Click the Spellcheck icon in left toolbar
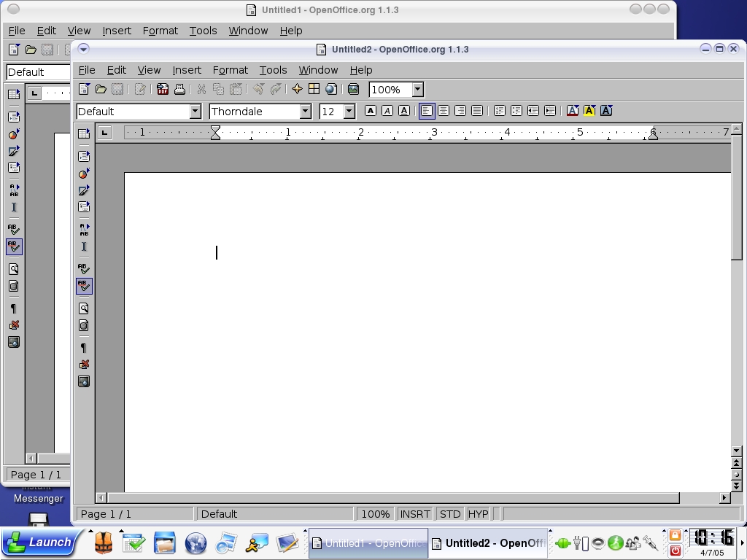Screen dimensions: 747x560 coord(84,269)
